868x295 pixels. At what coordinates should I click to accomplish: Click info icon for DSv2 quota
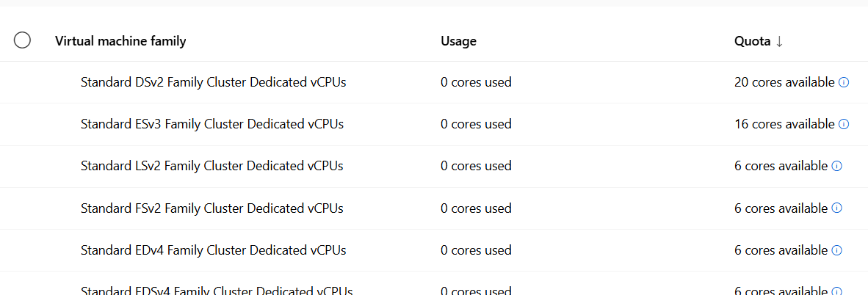coord(844,82)
